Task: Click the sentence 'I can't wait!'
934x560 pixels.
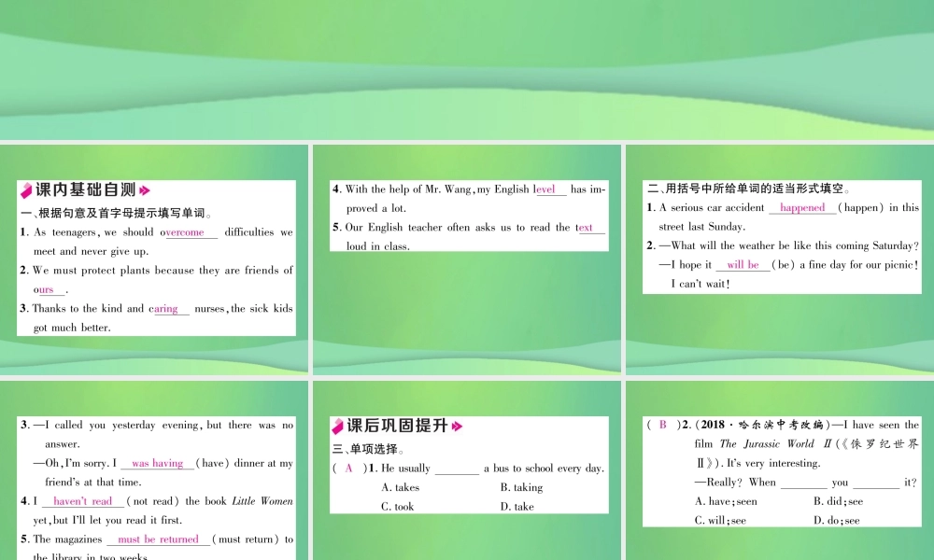Action: (700, 284)
